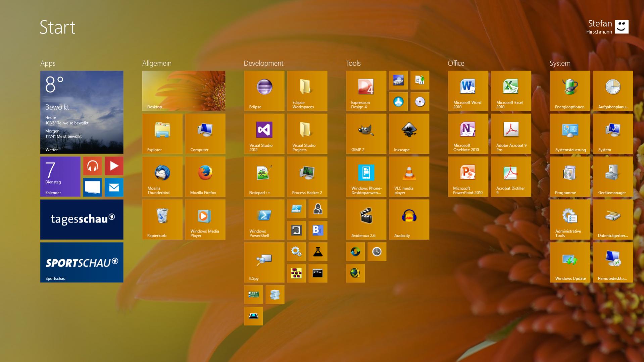Launch Process Hacker 2
The width and height of the screenshot is (644, 362).
pos(307,176)
